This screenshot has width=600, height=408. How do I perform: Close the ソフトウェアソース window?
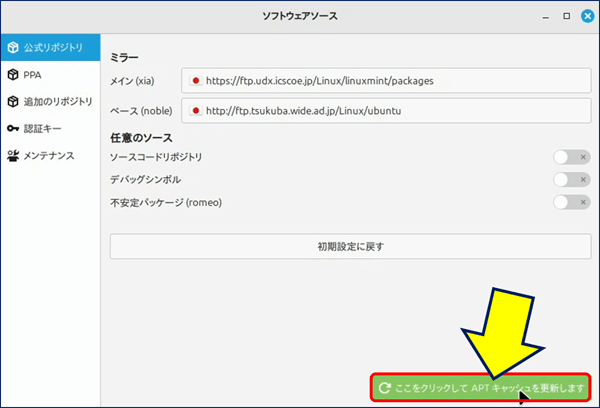587,16
